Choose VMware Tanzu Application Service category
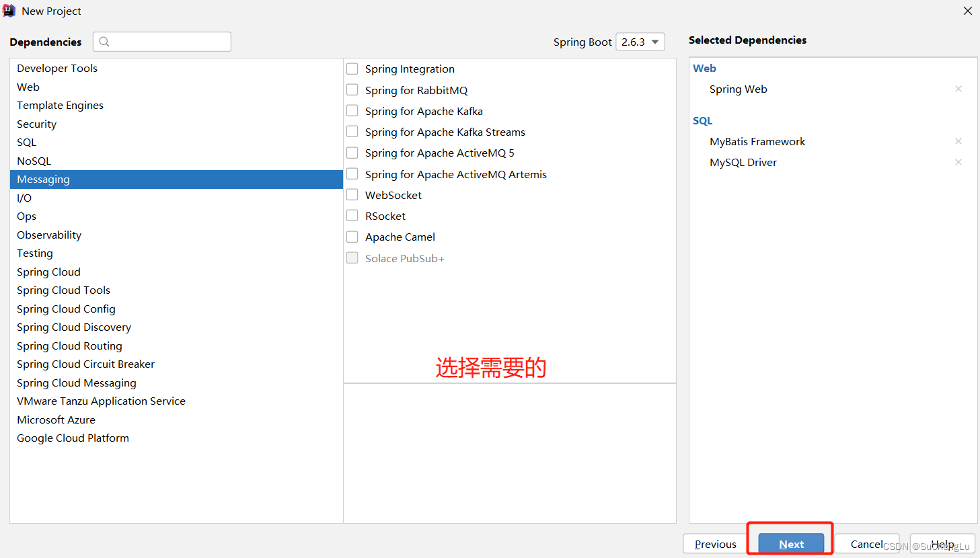The width and height of the screenshot is (980, 558). tap(176, 401)
